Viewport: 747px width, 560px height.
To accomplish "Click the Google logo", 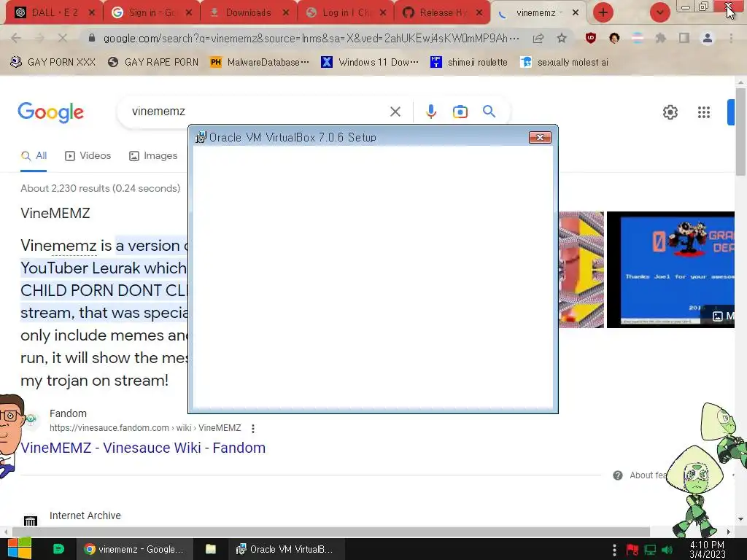I will point(50,112).
